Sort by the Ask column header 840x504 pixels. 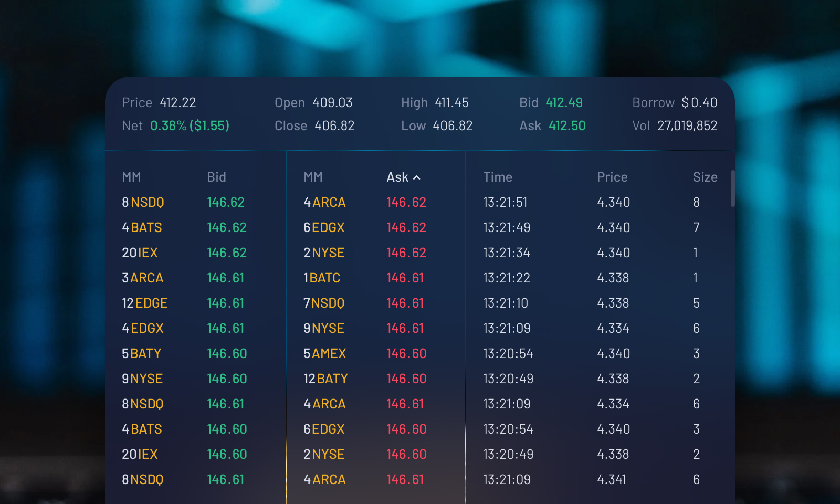pos(397,177)
